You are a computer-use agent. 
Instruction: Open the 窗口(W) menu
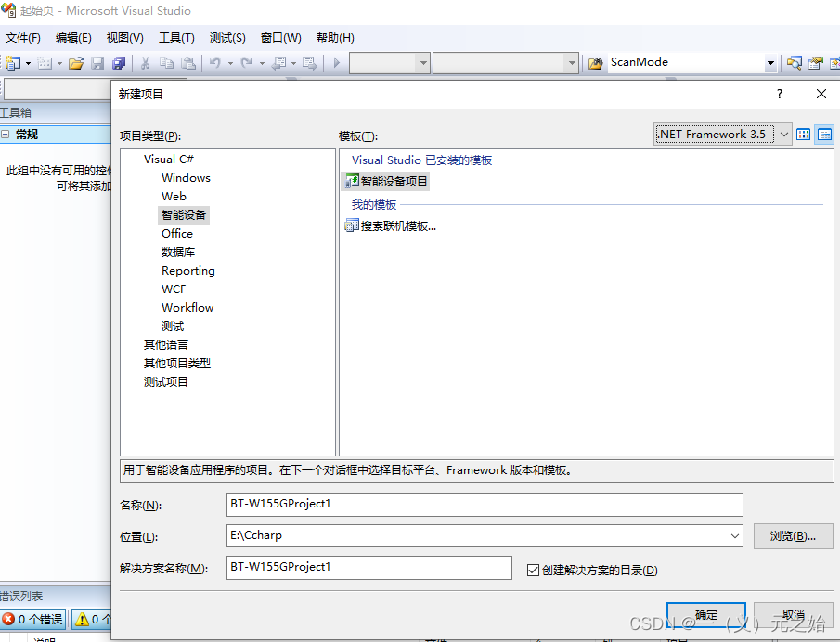[x=280, y=38]
